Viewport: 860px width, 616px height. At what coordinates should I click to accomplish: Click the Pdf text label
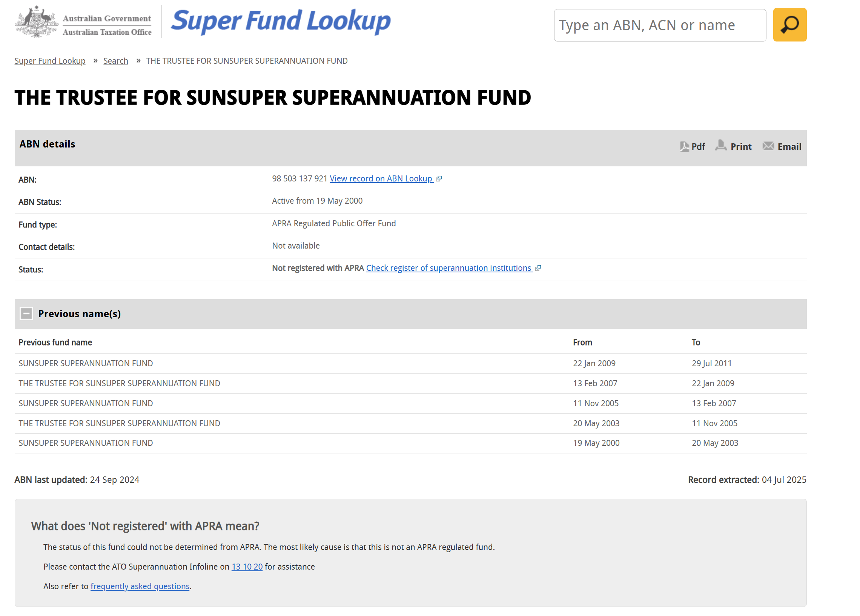[x=698, y=147]
